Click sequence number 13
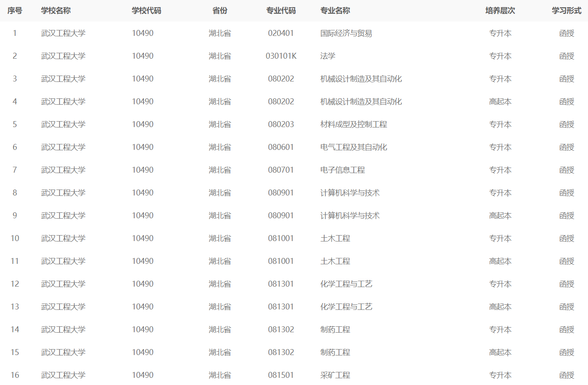The image size is (588, 385). [x=15, y=307]
